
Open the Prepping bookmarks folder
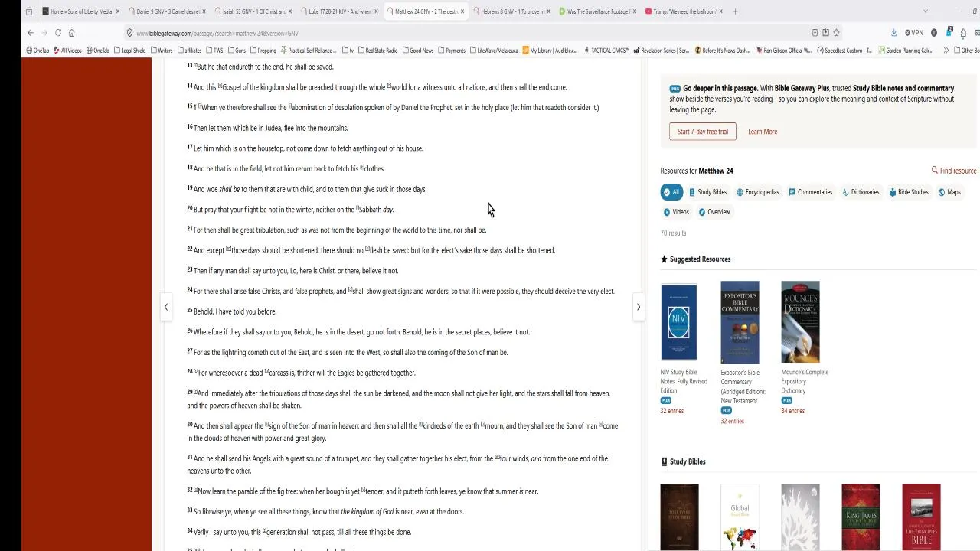263,51
